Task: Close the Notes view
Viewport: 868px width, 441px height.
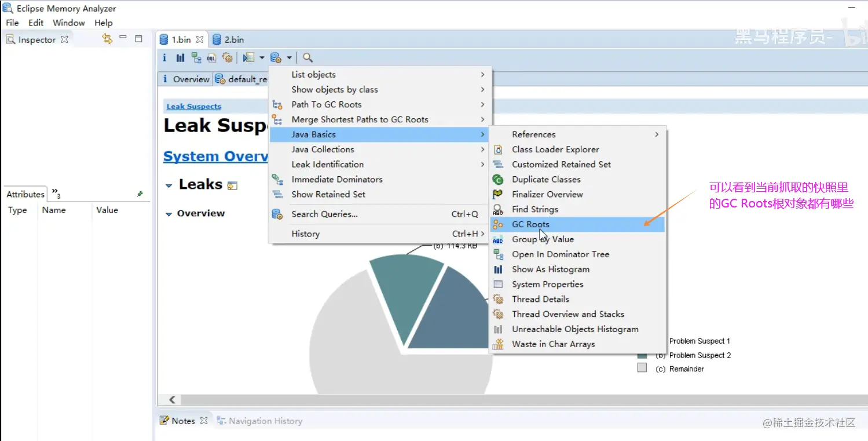Action: click(204, 421)
